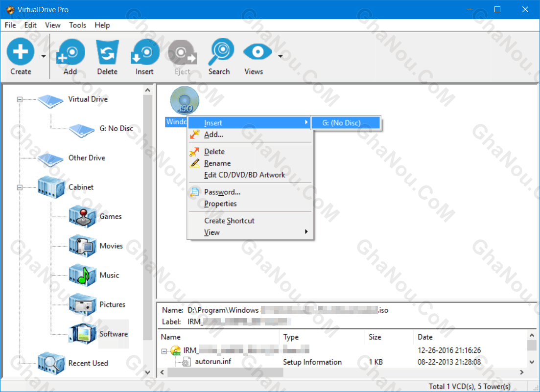
Task: Select the Movies cabinet icon
Action: click(82, 246)
